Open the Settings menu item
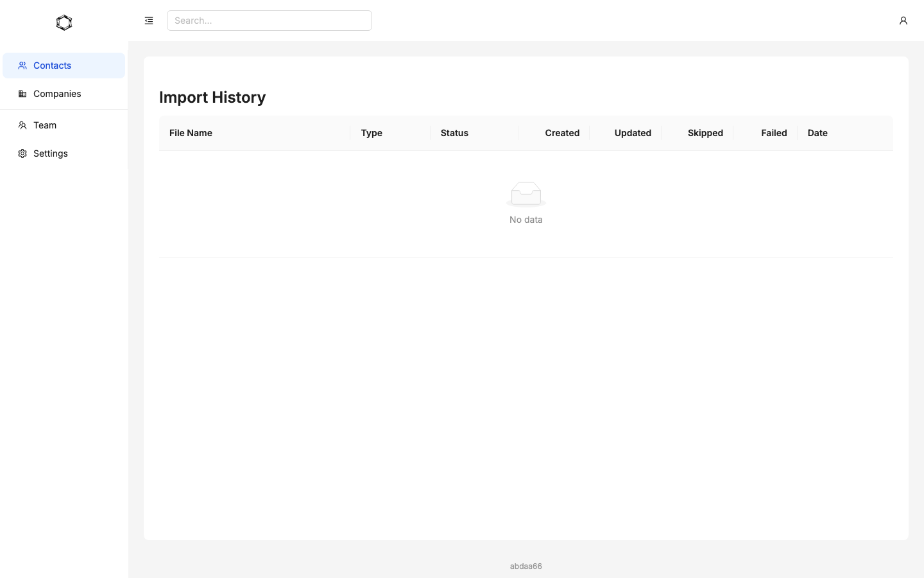This screenshot has width=924, height=578. [x=64, y=153]
